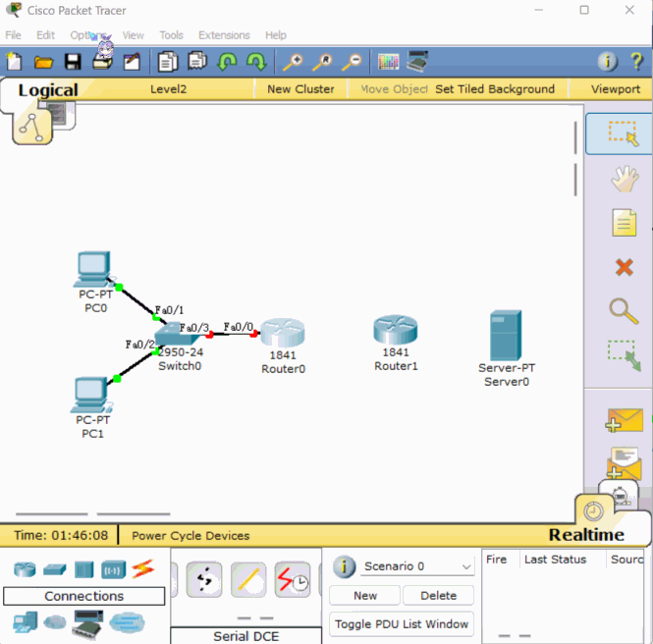Click the Zoom Reset magnifier
The width and height of the screenshot is (653, 644).
(x=321, y=62)
